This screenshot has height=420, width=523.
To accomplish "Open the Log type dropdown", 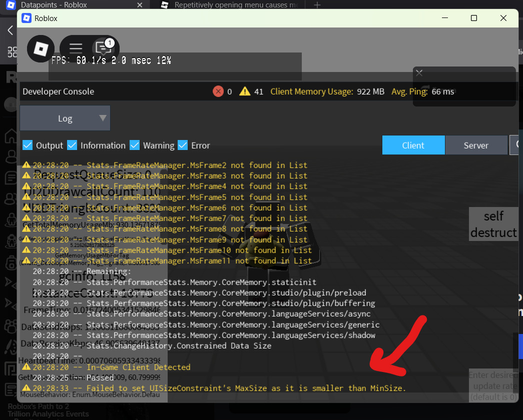I will tap(65, 118).
